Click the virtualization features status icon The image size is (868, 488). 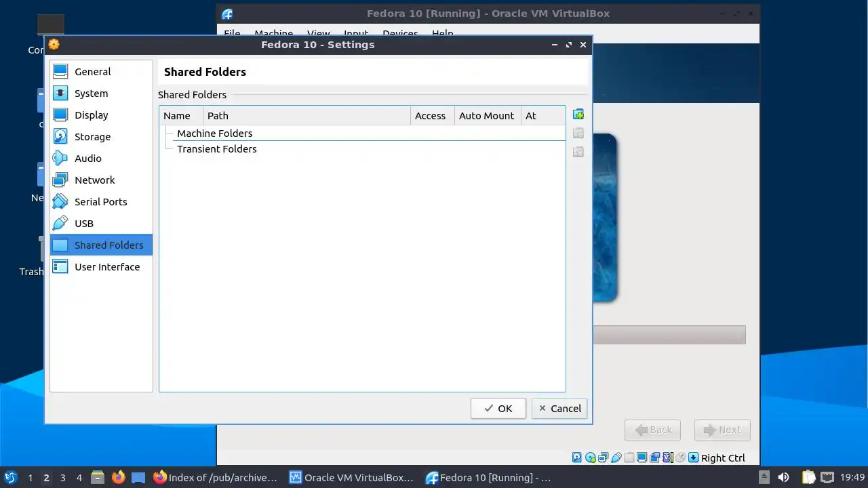(x=667, y=457)
